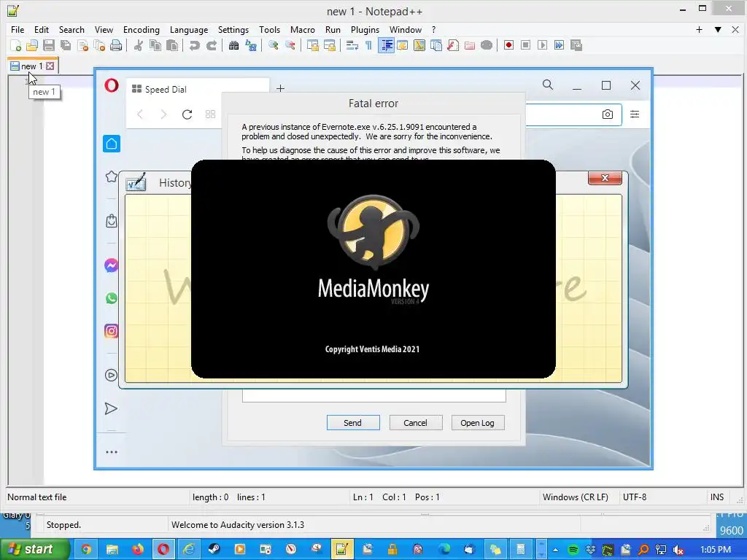
Task: Open a new tab with Opera's plus button
Action: click(281, 88)
